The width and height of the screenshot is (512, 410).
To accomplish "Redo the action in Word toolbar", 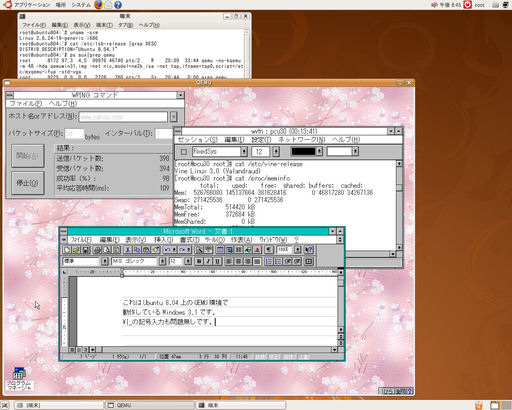I will pyautogui.click(x=182, y=250).
